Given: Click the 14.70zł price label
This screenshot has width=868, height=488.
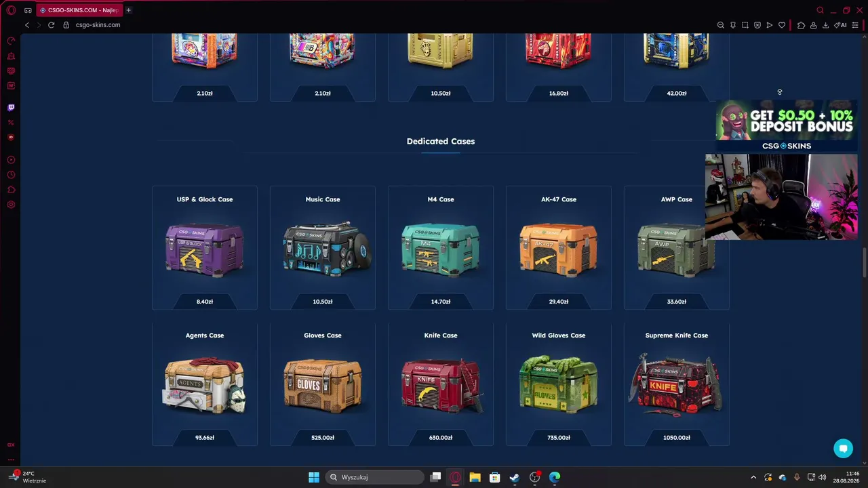Looking at the screenshot, I should point(441,302).
